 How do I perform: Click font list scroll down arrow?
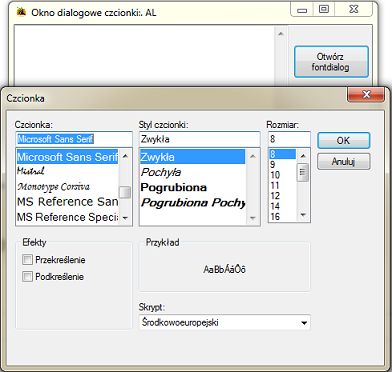125,218
